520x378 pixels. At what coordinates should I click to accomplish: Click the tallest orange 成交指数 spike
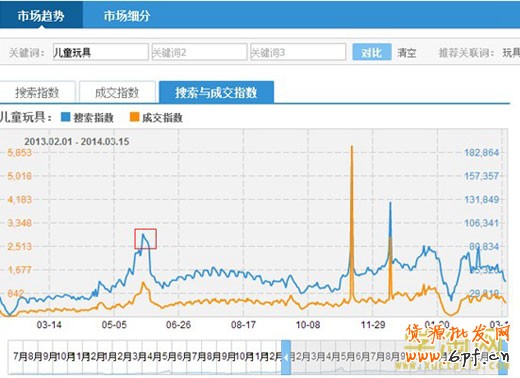point(352,223)
